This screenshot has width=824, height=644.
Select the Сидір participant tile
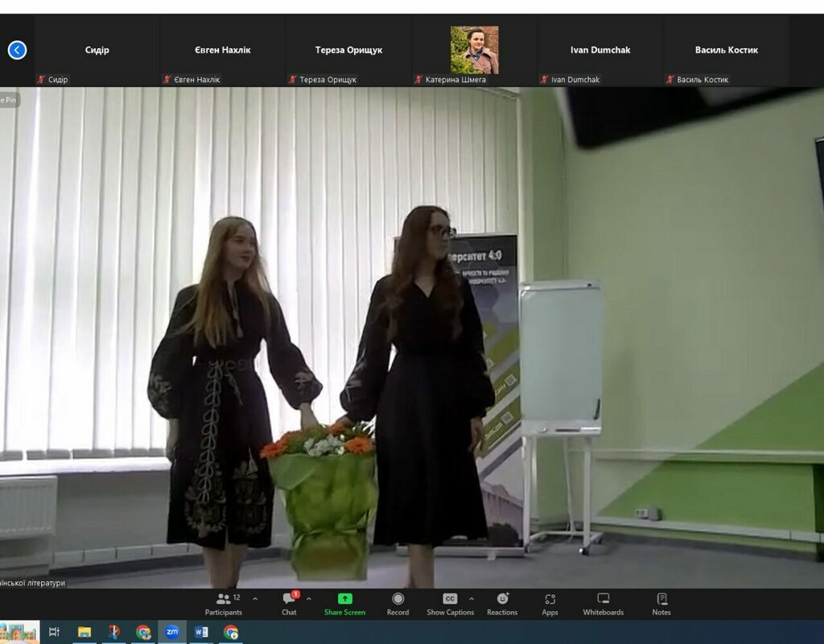(x=97, y=50)
